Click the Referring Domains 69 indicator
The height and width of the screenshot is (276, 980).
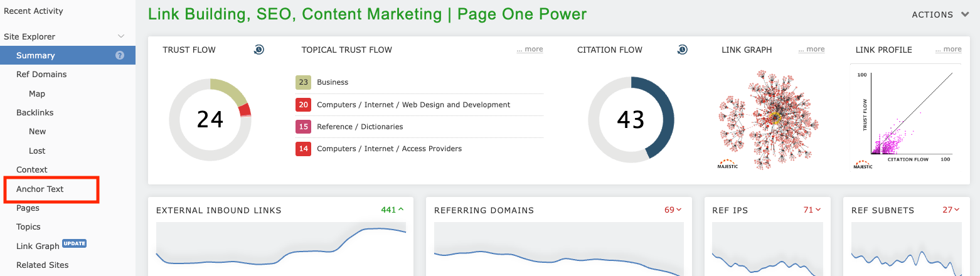(673, 210)
